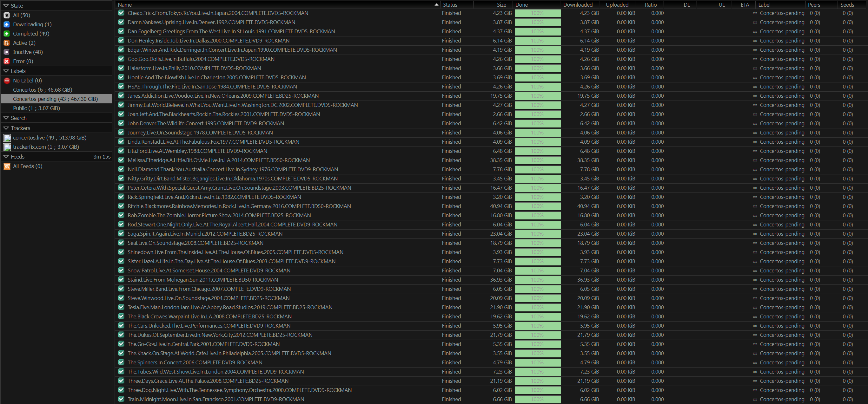This screenshot has width=868, height=404.
Task: Collapse the Trackers panel triangle
Action: [6, 128]
